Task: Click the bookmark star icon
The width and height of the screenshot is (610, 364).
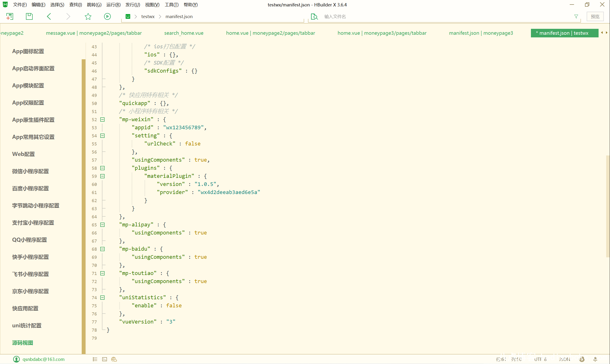Action: coord(88,16)
